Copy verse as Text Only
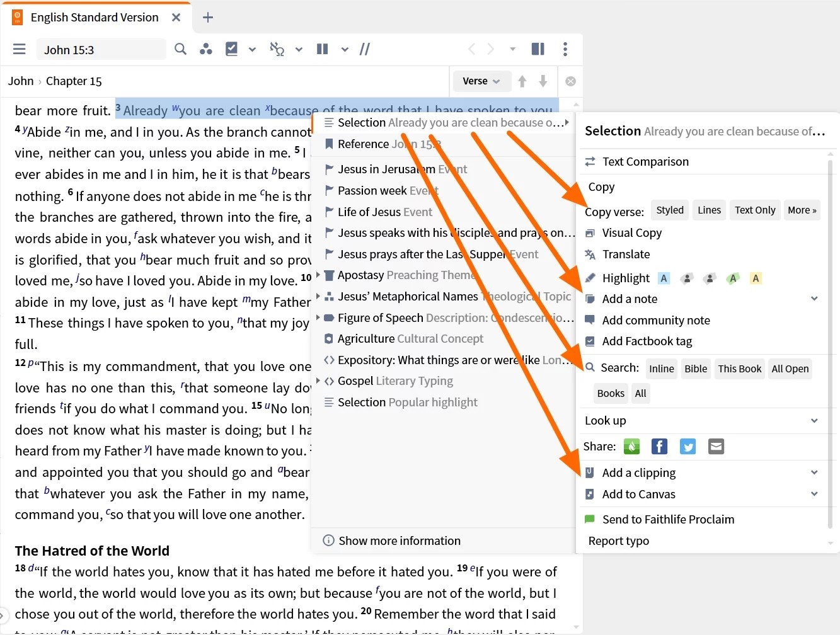The image size is (840, 635). click(755, 210)
